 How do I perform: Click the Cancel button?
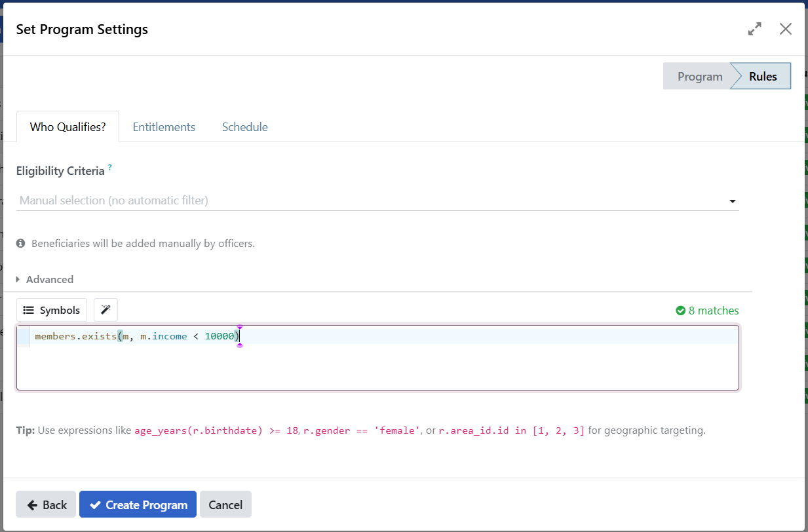coord(225,504)
